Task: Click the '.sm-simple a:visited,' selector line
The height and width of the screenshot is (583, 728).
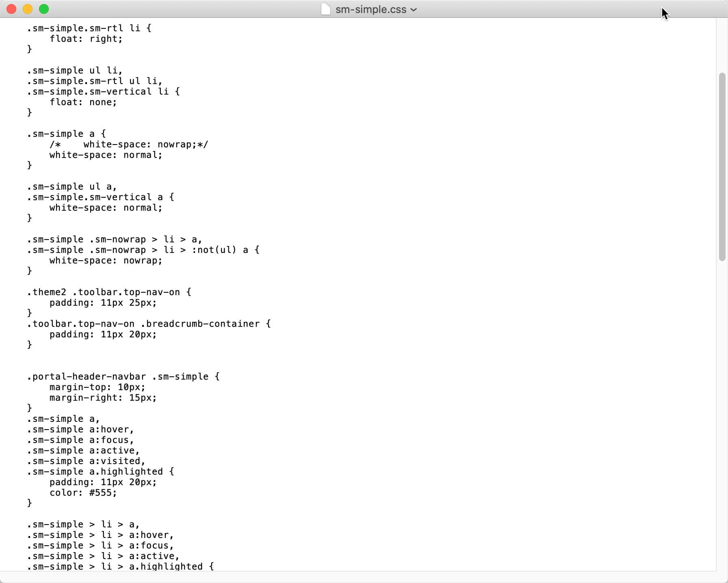Action: point(86,461)
